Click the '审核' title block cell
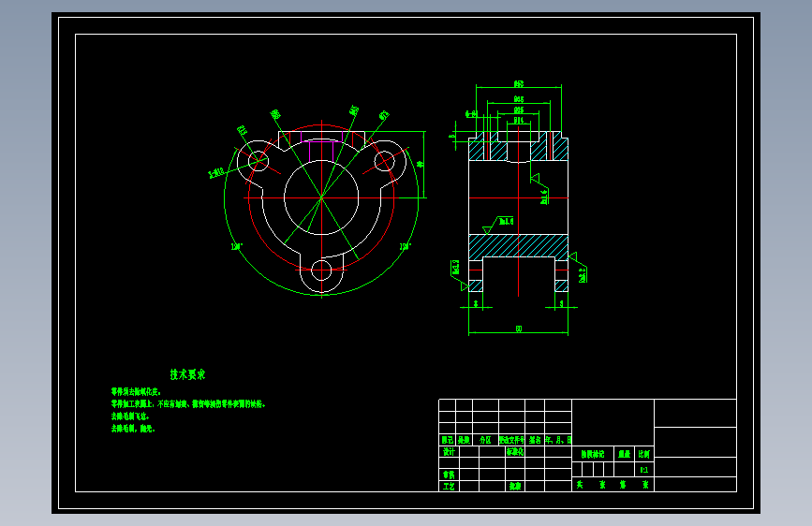 point(449,475)
